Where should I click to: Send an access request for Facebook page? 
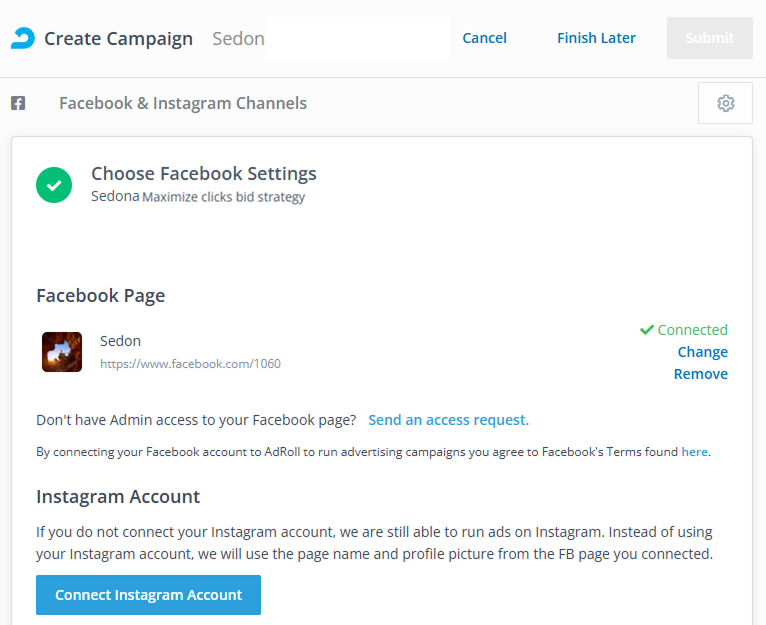(x=448, y=420)
